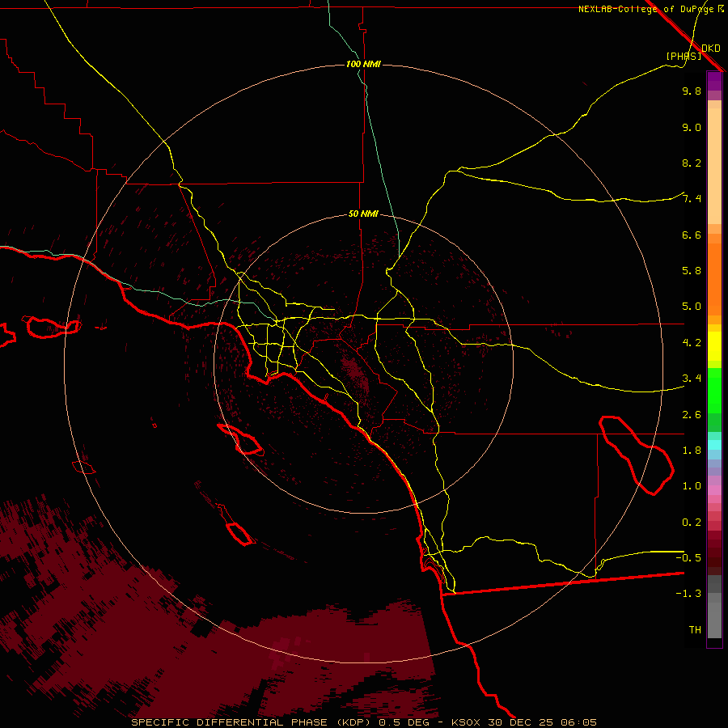This screenshot has height=728, width=728.
Task: Choose the cyan swatch near 1.8 value
Action: point(714,444)
